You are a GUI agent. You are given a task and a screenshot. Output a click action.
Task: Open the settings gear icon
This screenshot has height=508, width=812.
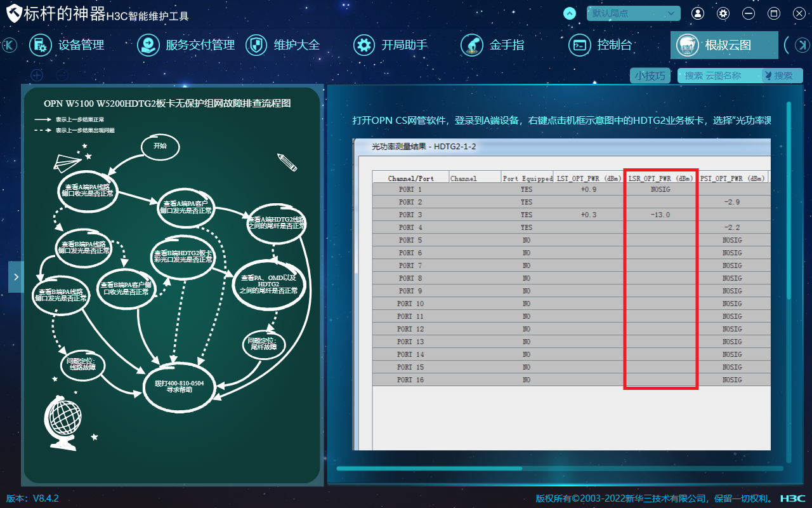(723, 13)
